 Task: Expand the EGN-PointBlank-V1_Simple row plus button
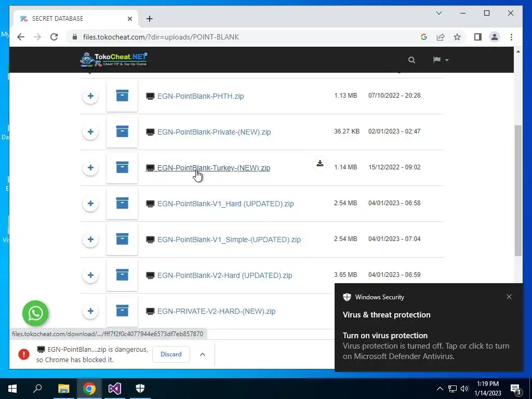click(90, 240)
